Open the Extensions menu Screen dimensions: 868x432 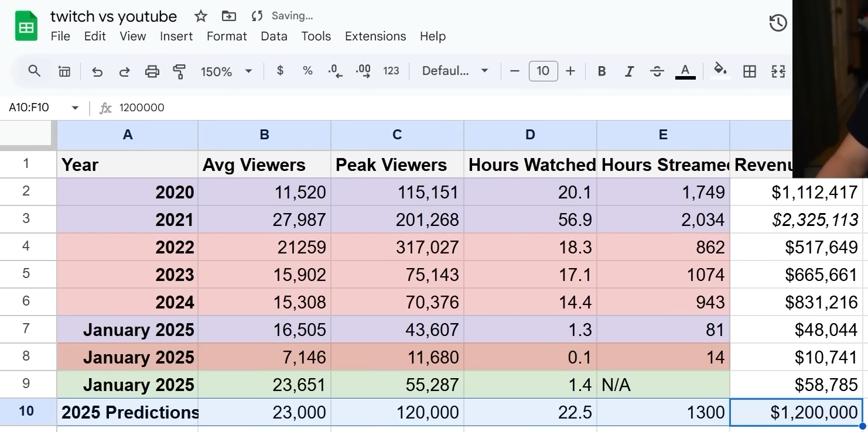[x=375, y=36]
